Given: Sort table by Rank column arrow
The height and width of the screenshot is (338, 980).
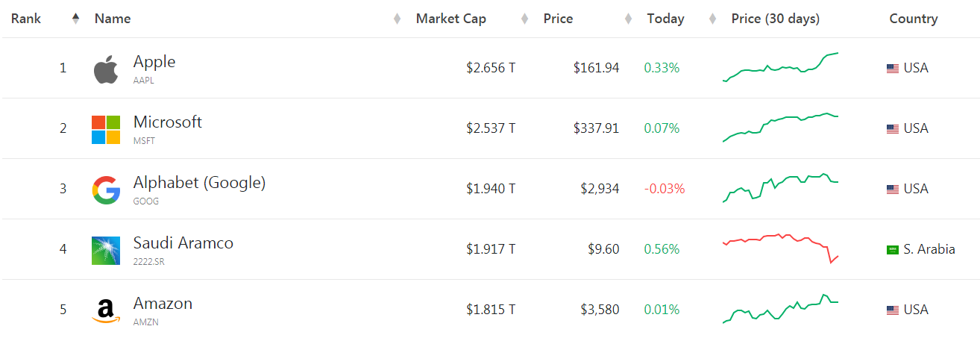Looking at the screenshot, I should [x=75, y=19].
